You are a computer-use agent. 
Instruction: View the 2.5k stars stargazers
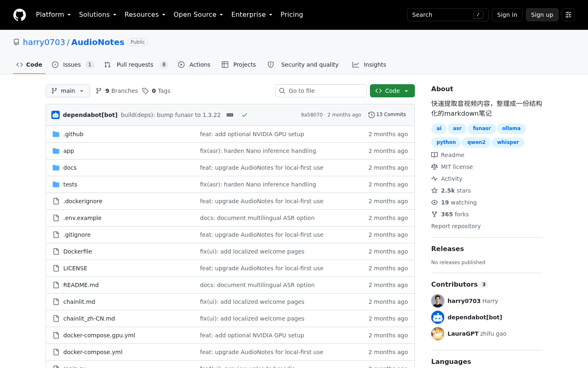pos(451,191)
